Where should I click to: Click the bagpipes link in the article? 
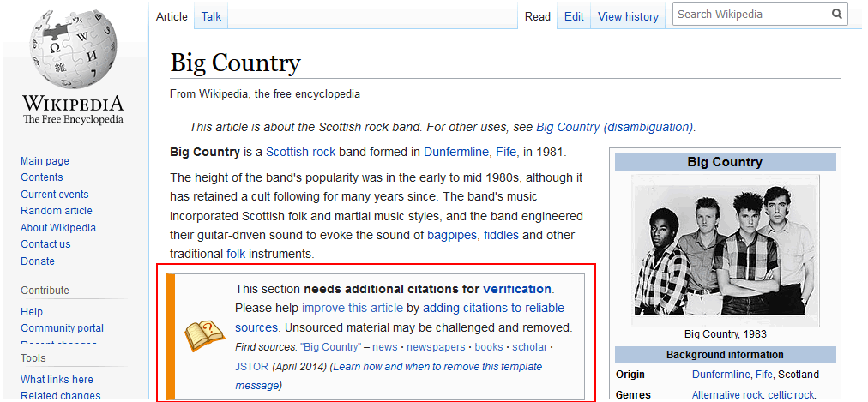pos(452,235)
